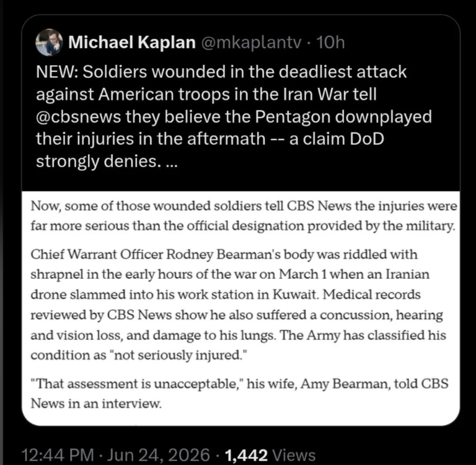Open the @mkaplantv handle link
Viewport: 476px width, 465px height.
point(251,43)
